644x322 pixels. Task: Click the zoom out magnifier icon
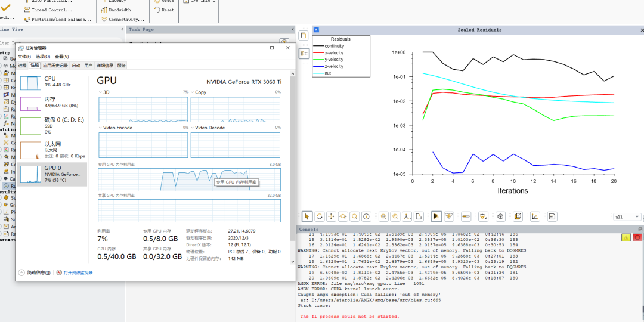click(395, 216)
